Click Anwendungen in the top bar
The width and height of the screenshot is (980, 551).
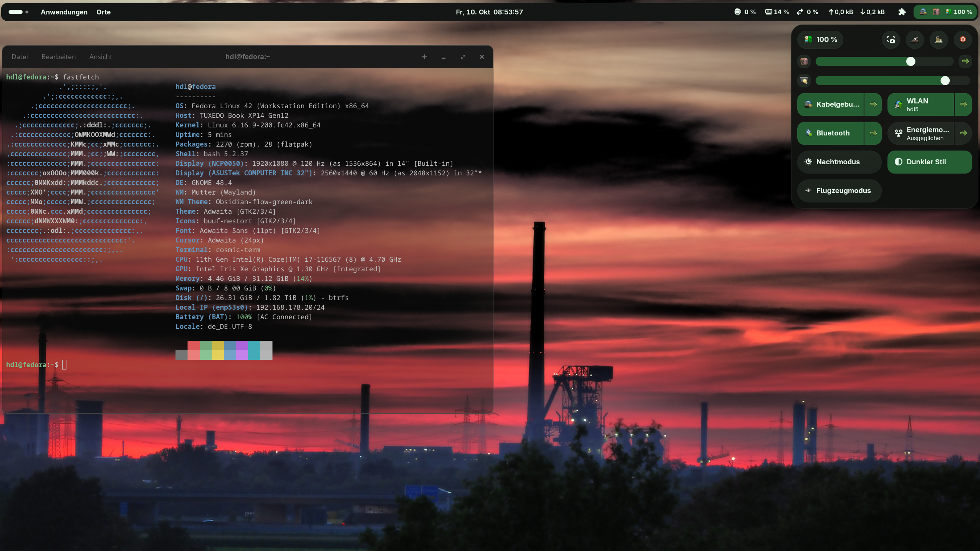64,12
